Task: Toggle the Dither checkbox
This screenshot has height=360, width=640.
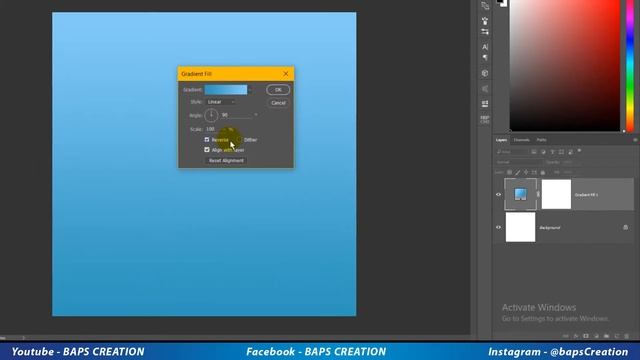Action: (x=240, y=140)
